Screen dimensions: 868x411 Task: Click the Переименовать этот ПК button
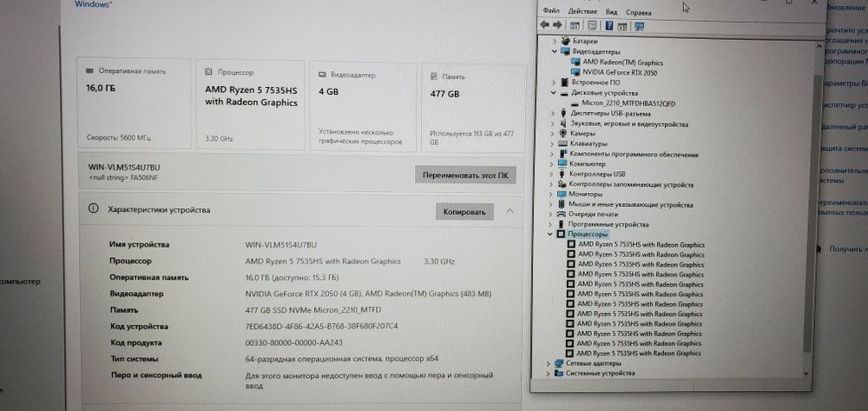click(465, 175)
